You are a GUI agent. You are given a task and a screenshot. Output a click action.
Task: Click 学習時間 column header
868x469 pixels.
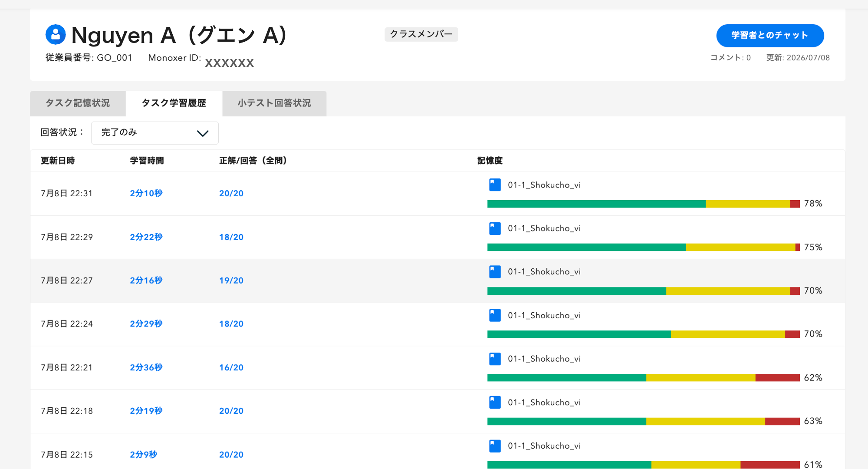[147, 161]
